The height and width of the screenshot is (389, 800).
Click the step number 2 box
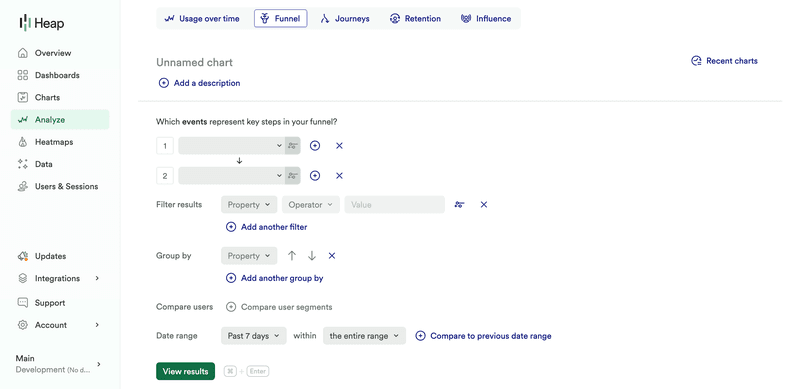(165, 176)
